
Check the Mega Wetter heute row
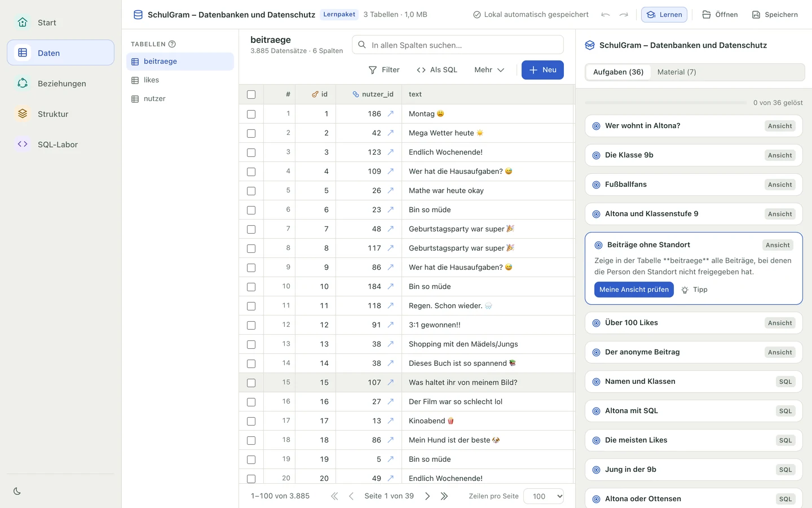pos(251,133)
